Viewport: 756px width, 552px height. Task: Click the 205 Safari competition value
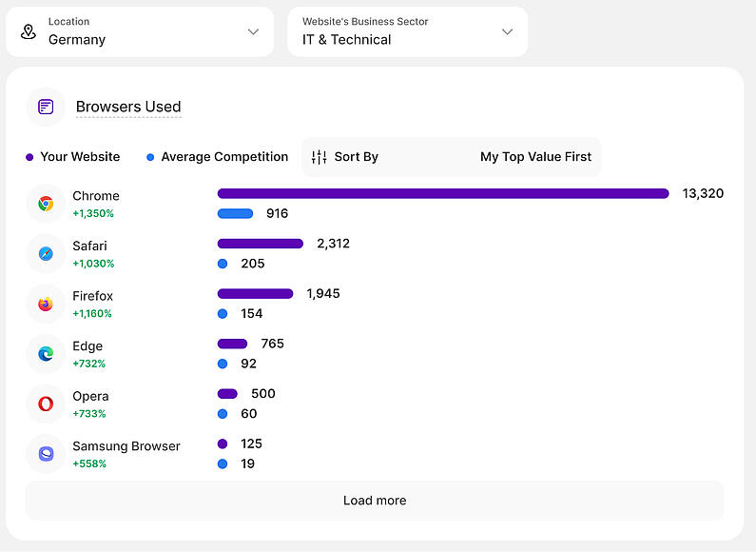coord(253,264)
